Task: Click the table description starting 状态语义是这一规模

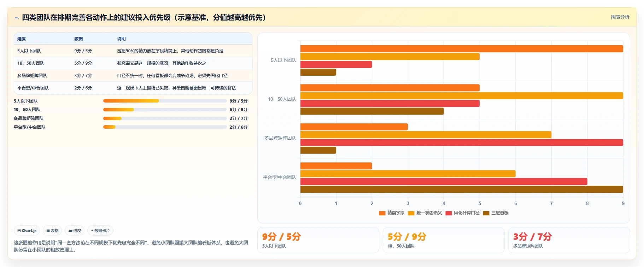Action: click(x=162, y=63)
